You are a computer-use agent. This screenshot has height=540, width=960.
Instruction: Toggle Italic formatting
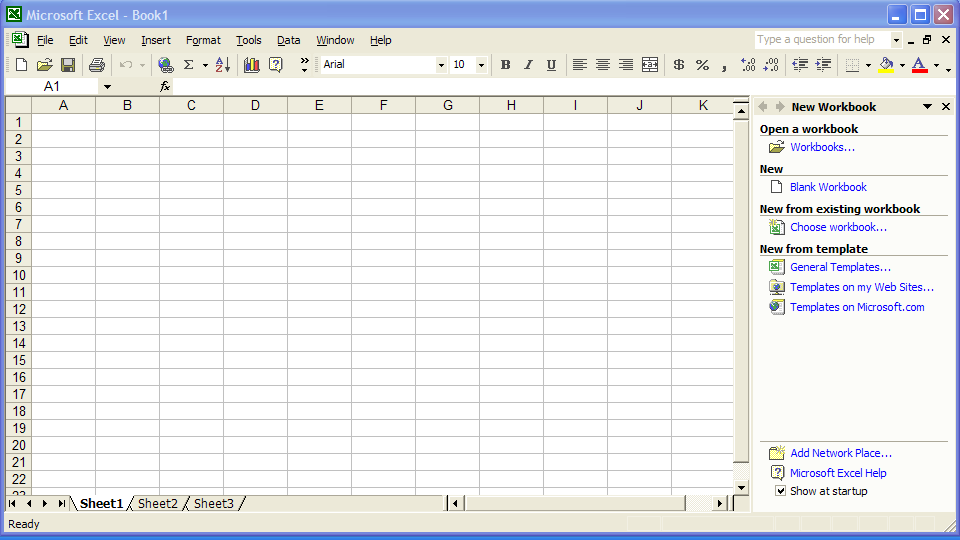pos(528,65)
